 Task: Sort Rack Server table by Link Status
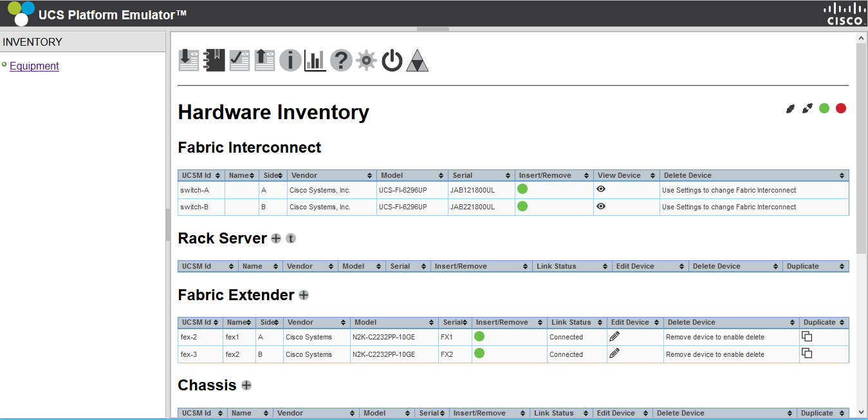572,266
